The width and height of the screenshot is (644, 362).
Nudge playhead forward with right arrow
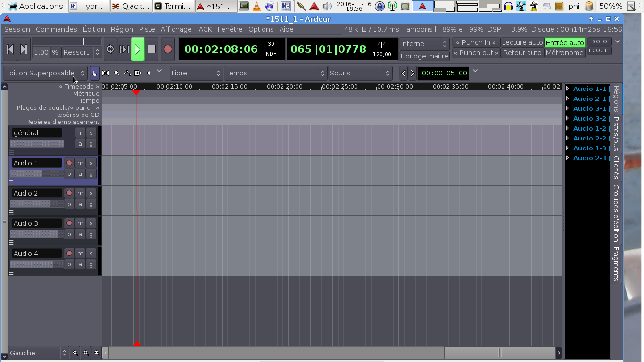tap(413, 73)
